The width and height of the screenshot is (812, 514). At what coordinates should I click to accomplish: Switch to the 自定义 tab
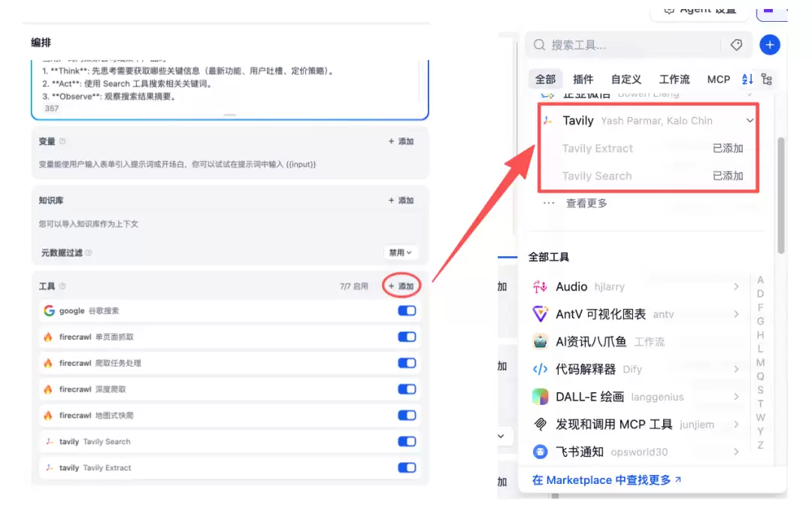coord(626,79)
